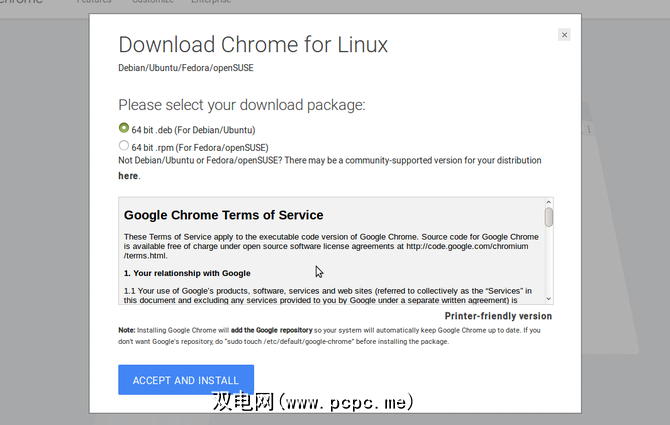Open the Printer-friendly version link
This screenshot has width=670, height=425.
(x=498, y=316)
